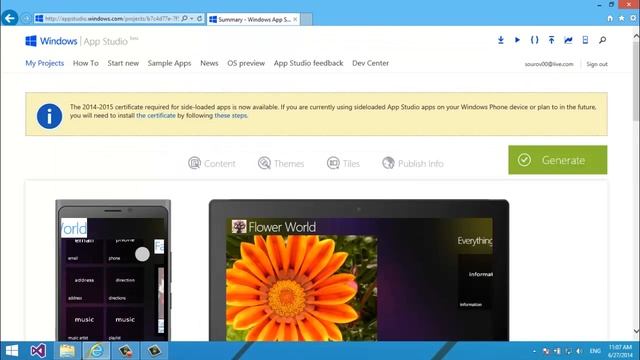Click the green Generate button
640x360 pixels.
pos(558,160)
